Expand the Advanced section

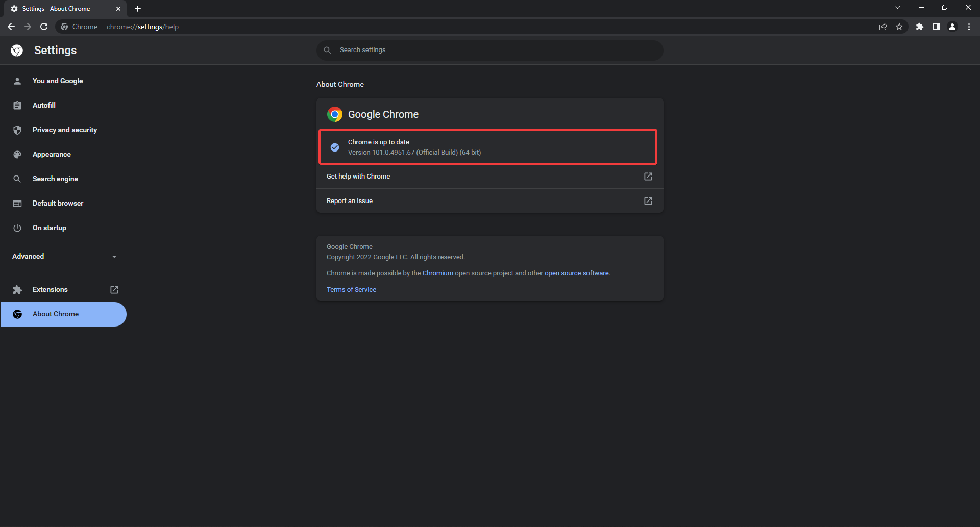64,256
